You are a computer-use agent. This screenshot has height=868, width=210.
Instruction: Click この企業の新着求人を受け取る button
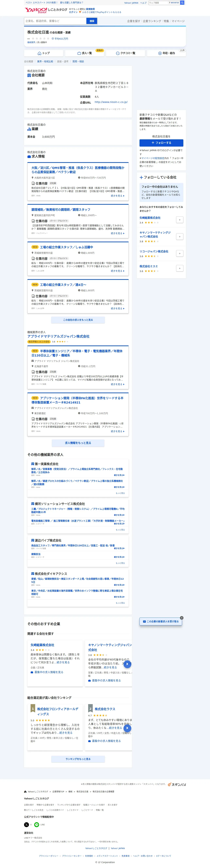coord(161,621)
